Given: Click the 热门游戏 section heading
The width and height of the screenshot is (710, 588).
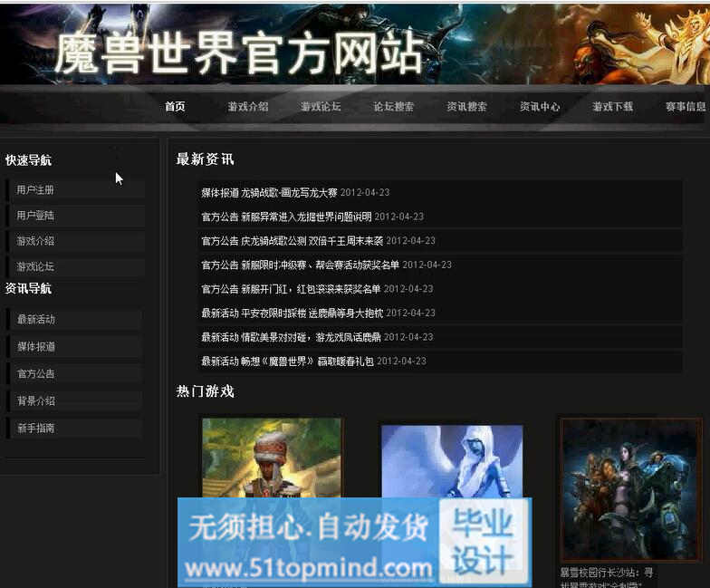Looking at the screenshot, I should [x=205, y=391].
